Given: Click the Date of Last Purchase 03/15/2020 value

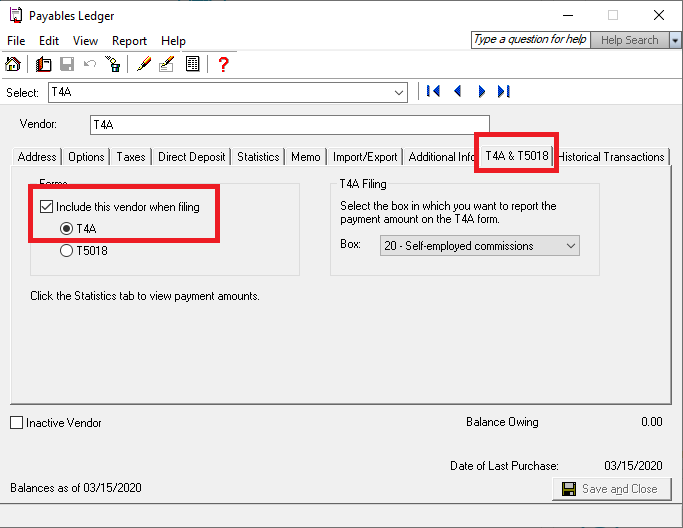Looking at the screenshot, I should [x=633, y=466].
